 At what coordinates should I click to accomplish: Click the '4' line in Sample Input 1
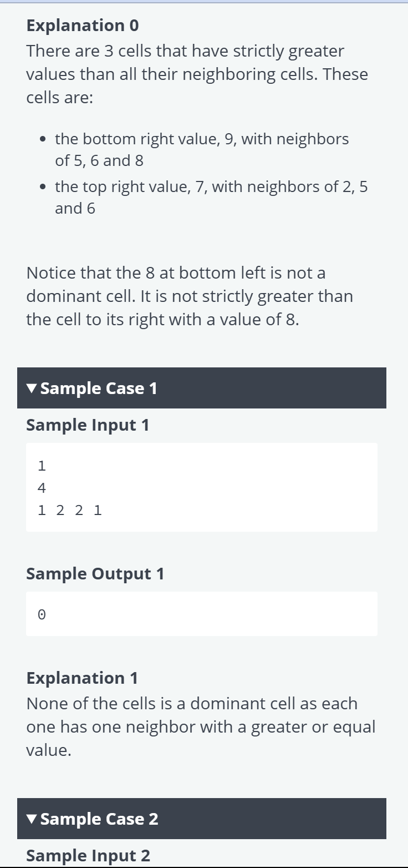point(42,488)
